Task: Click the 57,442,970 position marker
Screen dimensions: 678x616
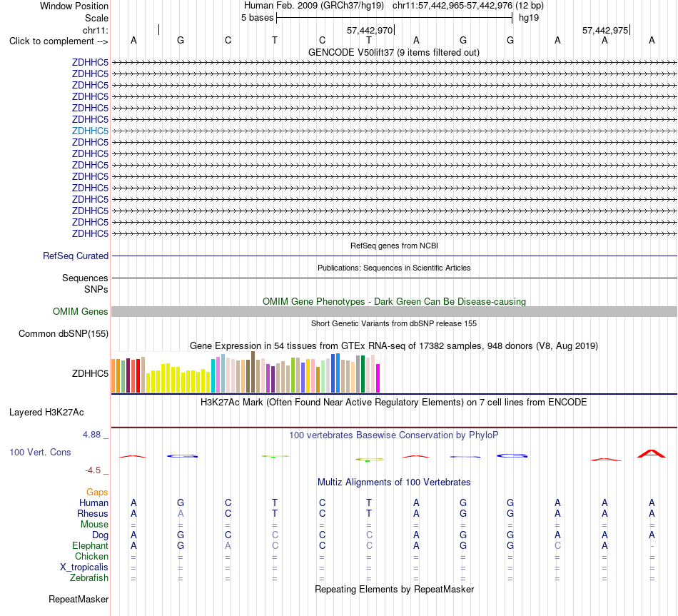Action: 370,30
